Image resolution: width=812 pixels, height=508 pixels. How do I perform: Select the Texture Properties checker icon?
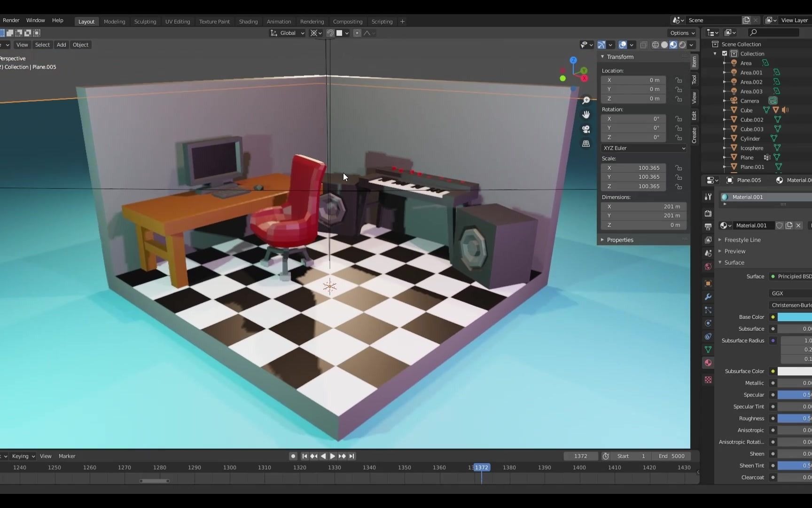click(708, 380)
